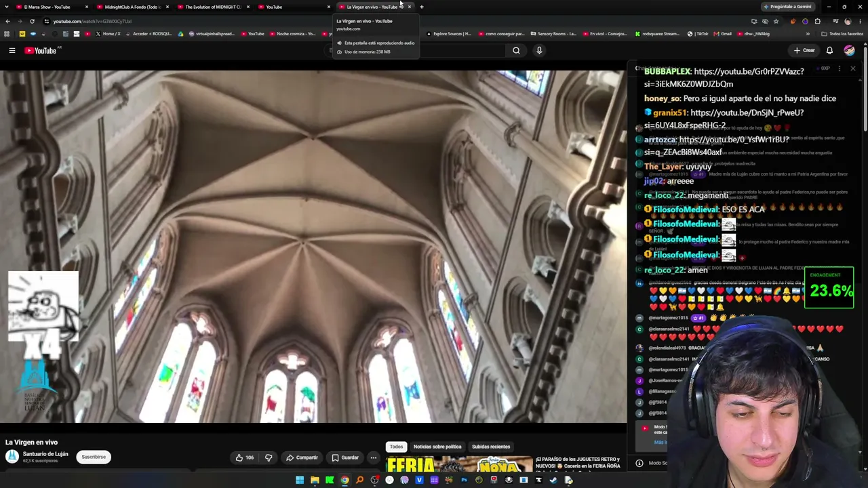Click the YouTube search magnifier button

pyautogui.click(x=516, y=50)
